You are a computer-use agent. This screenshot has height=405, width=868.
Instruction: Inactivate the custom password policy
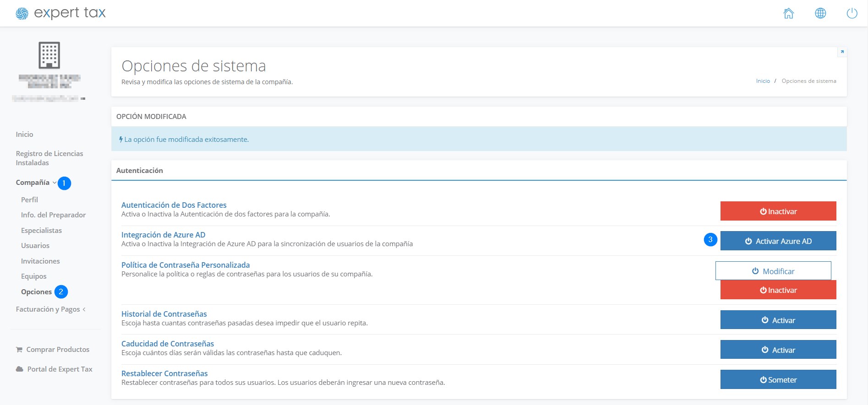click(x=778, y=290)
